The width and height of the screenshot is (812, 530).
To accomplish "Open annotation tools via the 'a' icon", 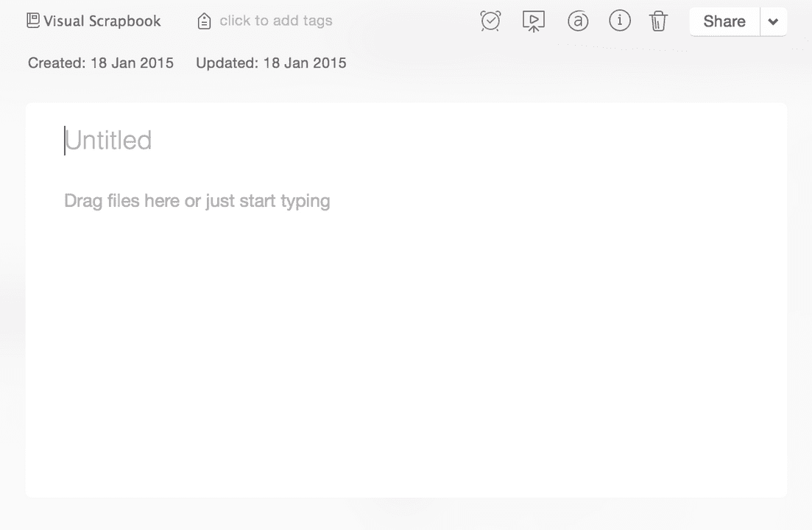I will click(x=578, y=21).
